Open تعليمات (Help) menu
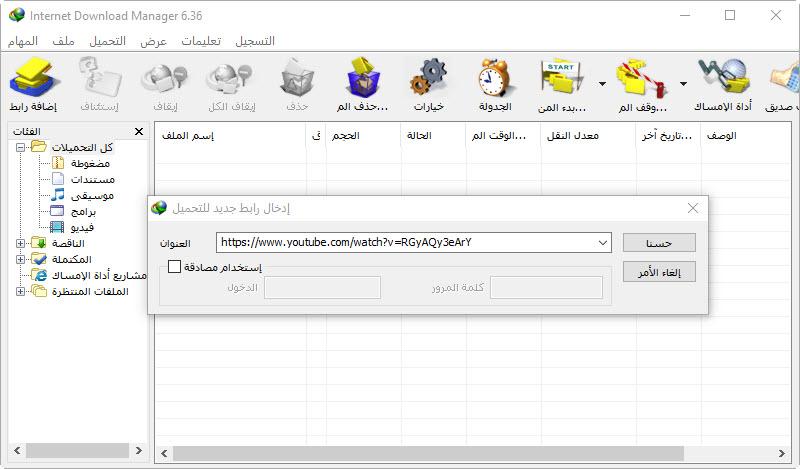 (201, 41)
